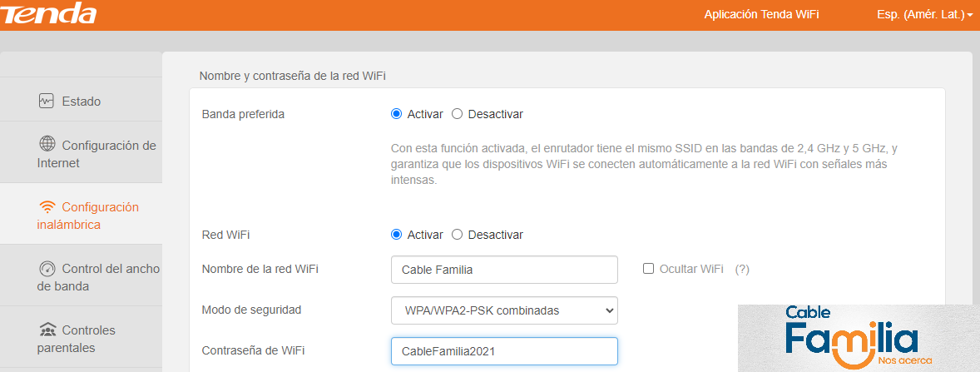Viewport: 980px width, 372px height.
Task: Click the Nombre de la red WiFi field
Action: (504, 270)
